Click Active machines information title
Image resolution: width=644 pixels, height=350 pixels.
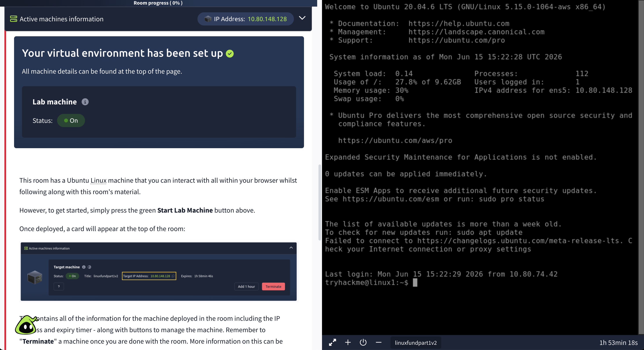click(x=62, y=19)
